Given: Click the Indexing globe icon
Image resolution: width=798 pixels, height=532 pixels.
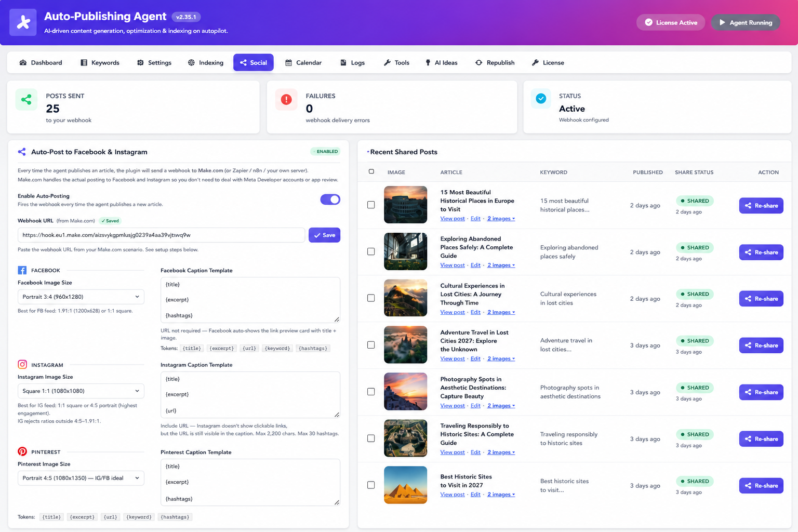Looking at the screenshot, I should [x=191, y=62].
